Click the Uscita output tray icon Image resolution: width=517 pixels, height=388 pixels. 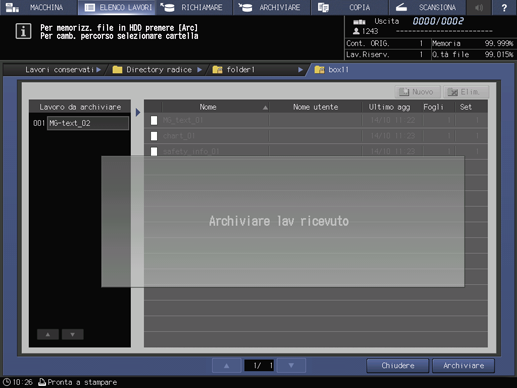(x=359, y=22)
